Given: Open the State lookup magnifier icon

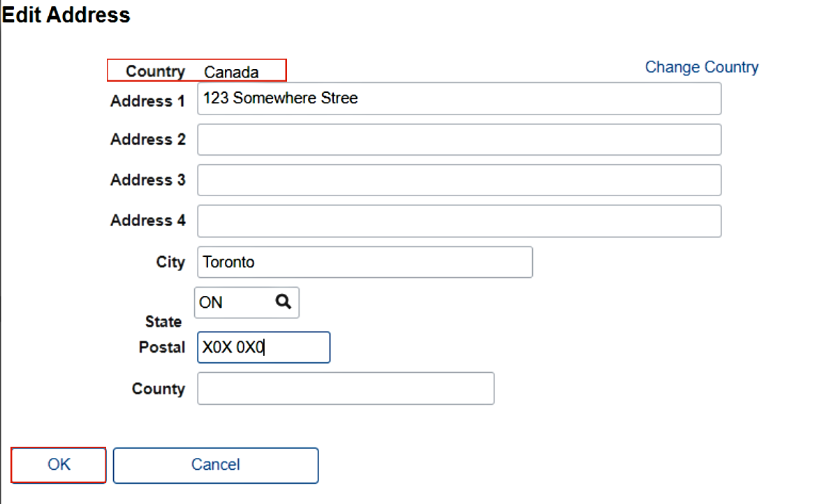Looking at the screenshot, I should coord(283,302).
